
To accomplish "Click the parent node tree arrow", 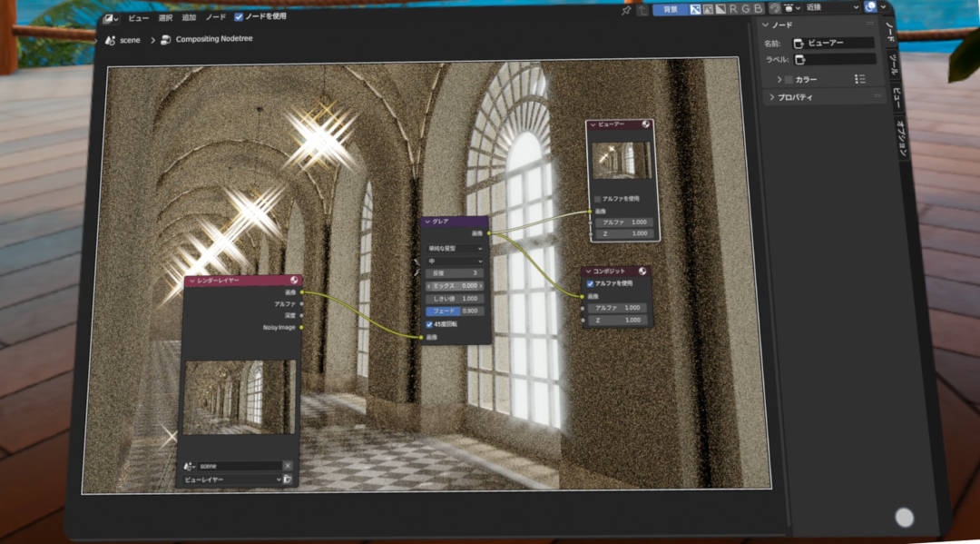I will [x=642, y=11].
